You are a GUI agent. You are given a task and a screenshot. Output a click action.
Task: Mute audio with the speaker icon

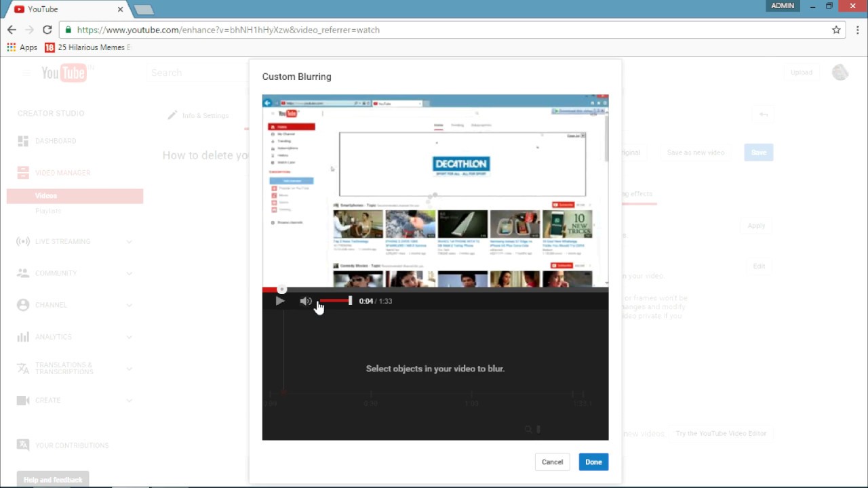tap(306, 301)
